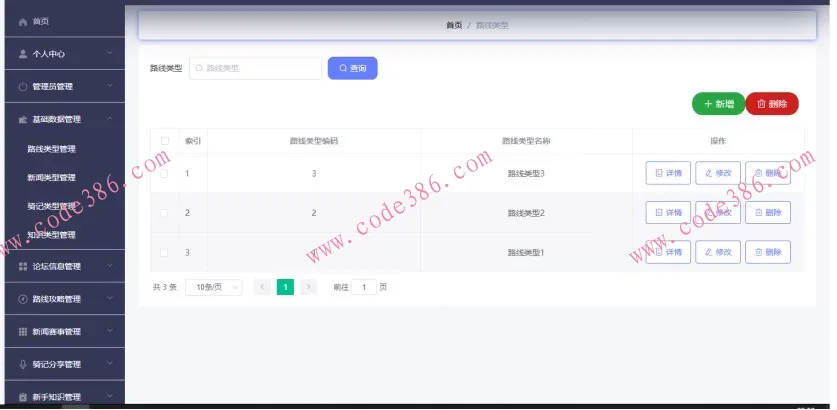Click the clipboard icon beside 新手知识管理
This screenshot has width=837, height=410.
click(22, 397)
